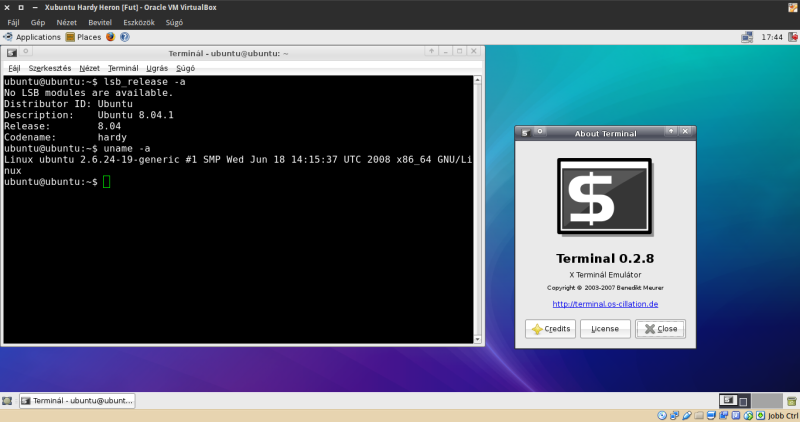Click VirtualBox video capture status icon

[723, 415]
